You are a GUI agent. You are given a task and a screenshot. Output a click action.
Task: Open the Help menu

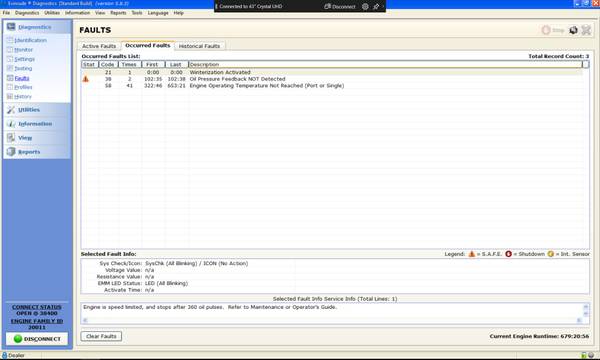pos(178,13)
